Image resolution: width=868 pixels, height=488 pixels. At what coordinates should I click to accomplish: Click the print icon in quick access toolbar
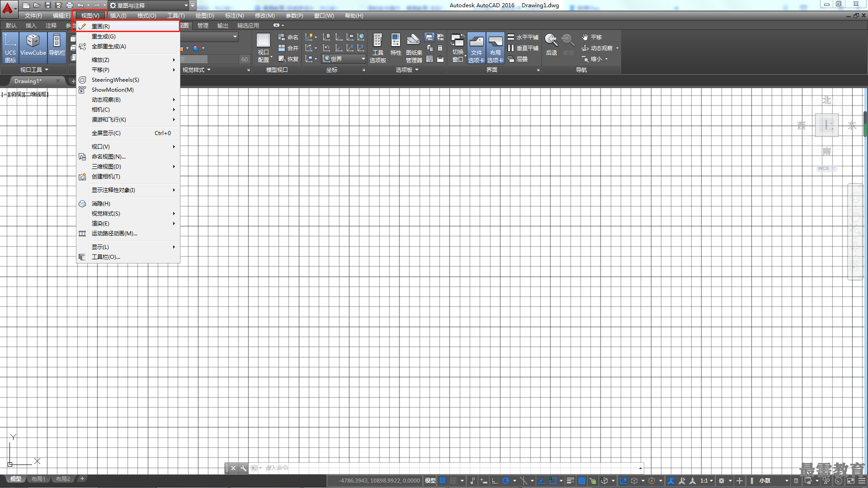(70, 5)
